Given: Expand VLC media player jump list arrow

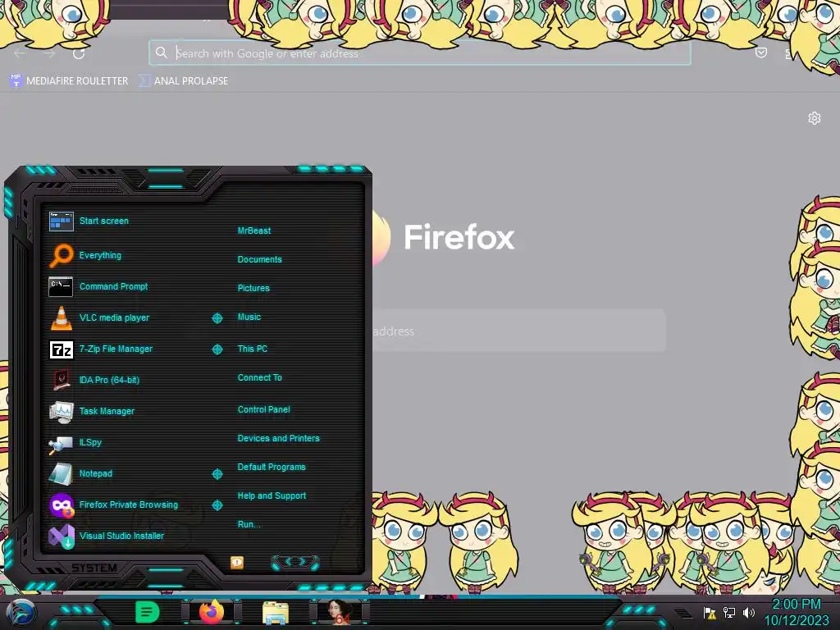Looking at the screenshot, I should click(217, 318).
